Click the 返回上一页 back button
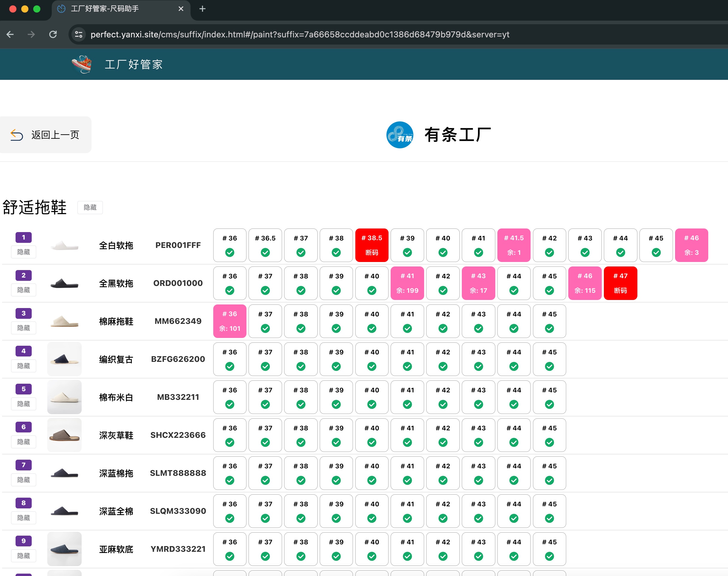This screenshot has height=576, width=728. 45,135
